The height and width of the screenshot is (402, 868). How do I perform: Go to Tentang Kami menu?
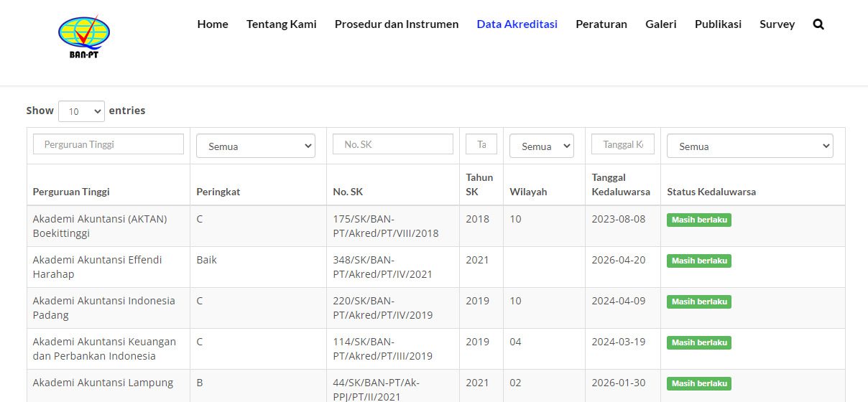(281, 24)
